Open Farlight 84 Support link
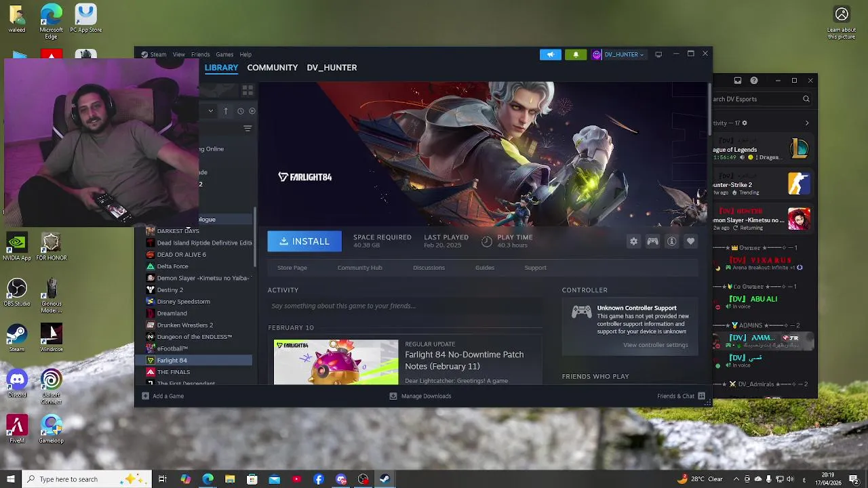Screen dimensions: 868x488 click(535, 268)
